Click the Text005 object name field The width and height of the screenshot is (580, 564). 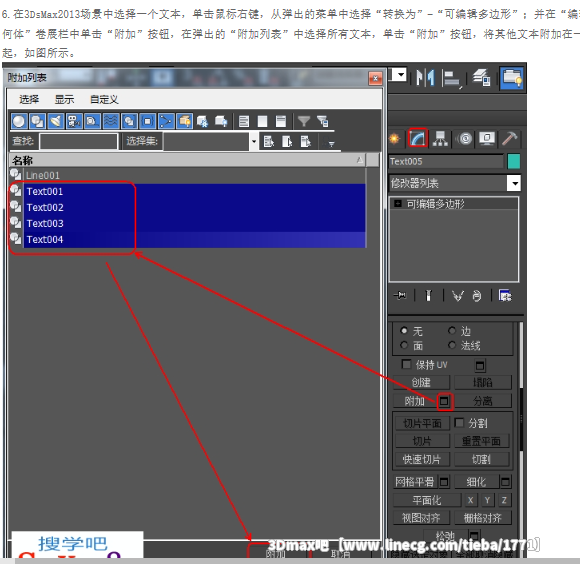coord(446,162)
